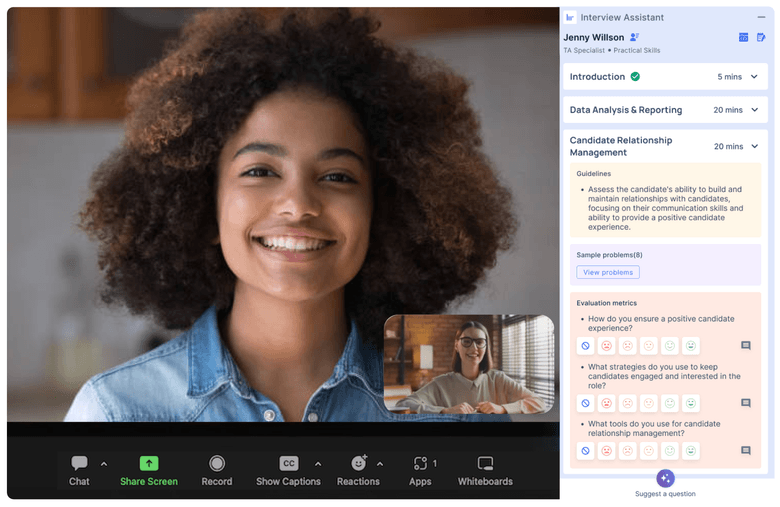Screen dimensions: 780x507
Task: Add comment on positive candidate experience question
Action: tap(745, 346)
